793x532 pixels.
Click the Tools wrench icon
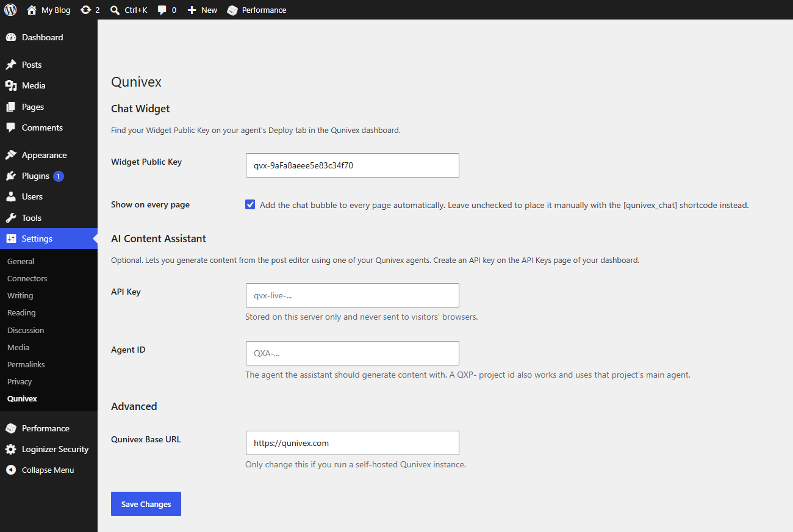tap(11, 218)
